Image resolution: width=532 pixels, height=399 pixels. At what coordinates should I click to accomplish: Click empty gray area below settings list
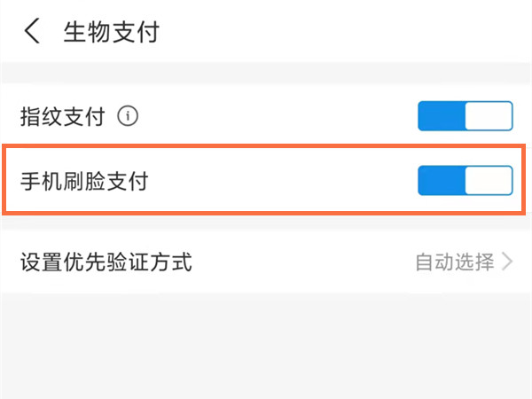[x=266, y=346]
